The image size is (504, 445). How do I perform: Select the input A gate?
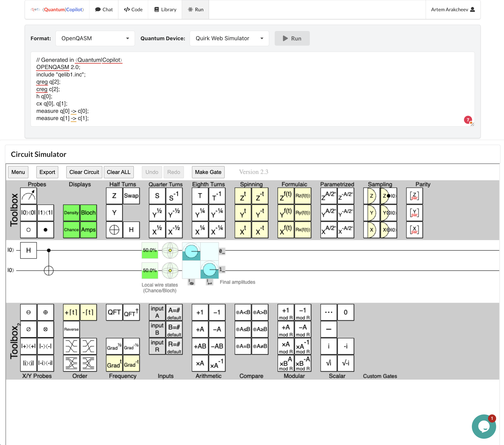(x=157, y=312)
